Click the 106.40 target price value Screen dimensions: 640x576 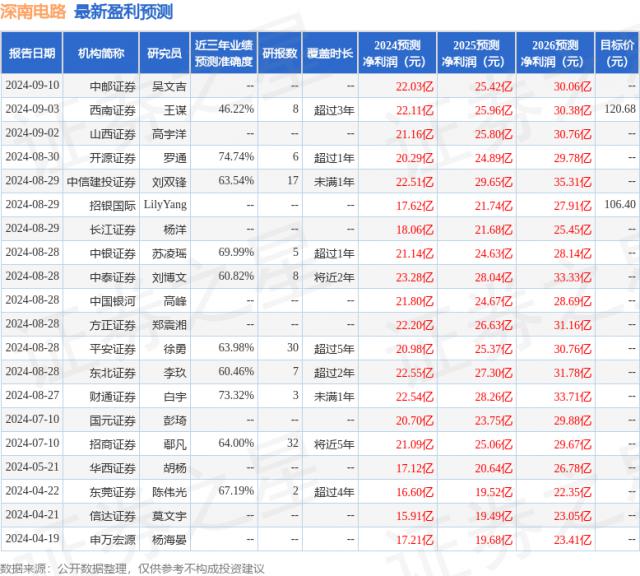pos(618,204)
